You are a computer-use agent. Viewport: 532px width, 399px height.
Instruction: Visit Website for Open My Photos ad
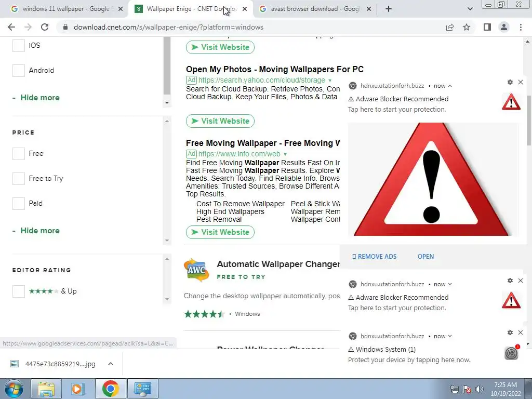[220, 121]
